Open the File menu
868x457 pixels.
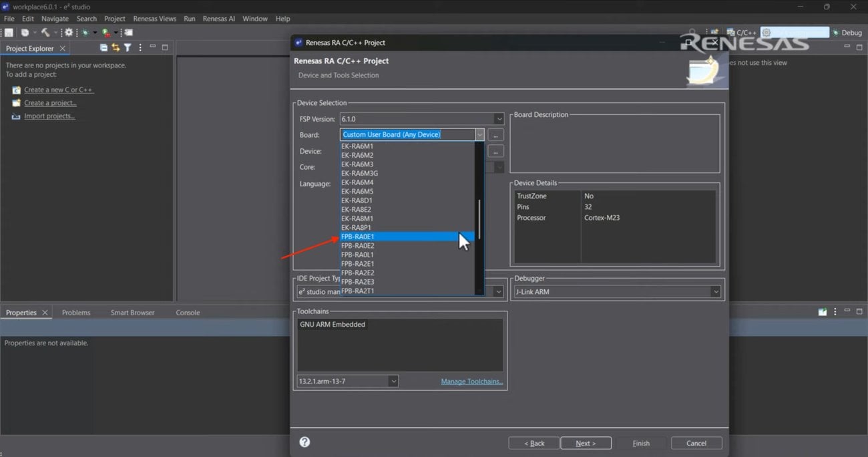point(9,19)
